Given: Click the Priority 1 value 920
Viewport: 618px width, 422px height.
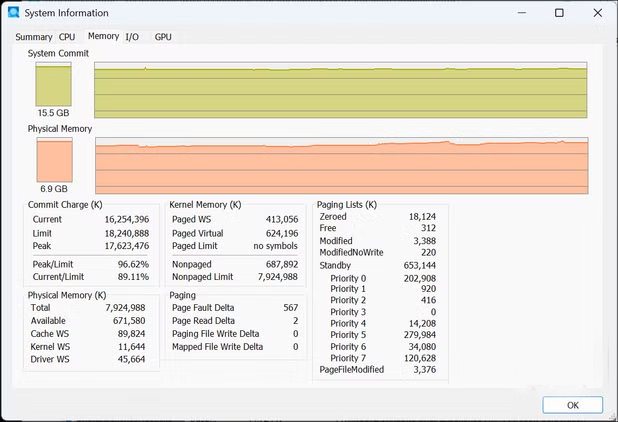Looking at the screenshot, I should pos(428,289).
